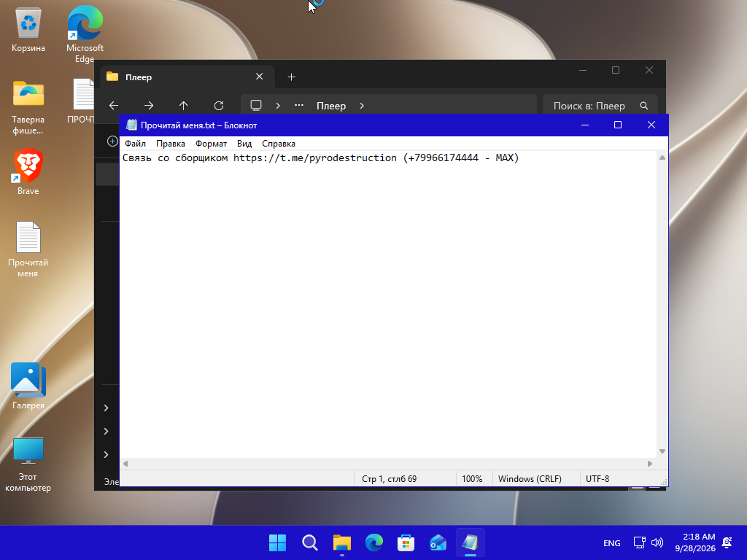Expand the first collapsed item in Explorer sidebar

pyautogui.click(x=107, y=408)
